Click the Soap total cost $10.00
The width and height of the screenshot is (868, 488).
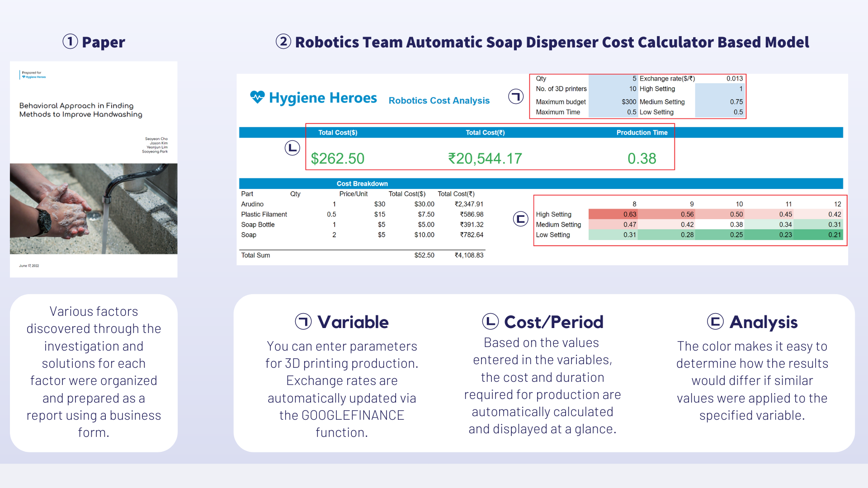(x=424, y=235)
